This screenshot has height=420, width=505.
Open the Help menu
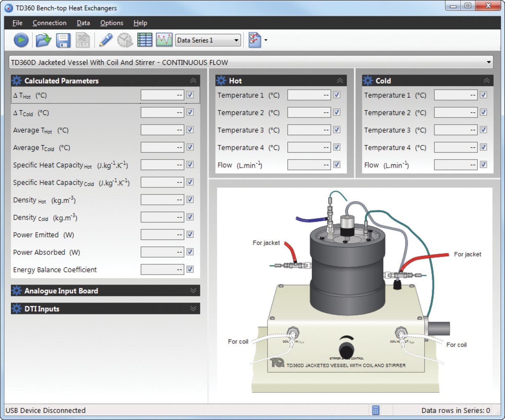tap(140, 23)
